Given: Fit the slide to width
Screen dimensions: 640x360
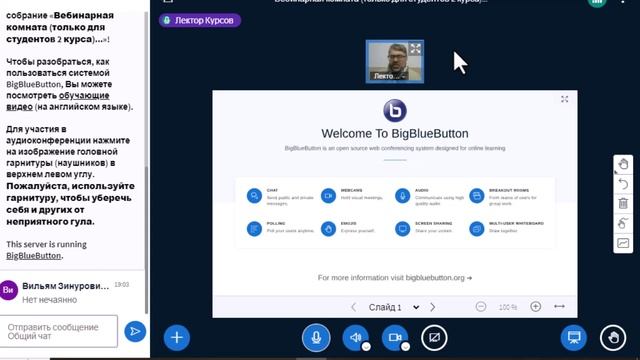Looking at the screenshot, I should click(559, 307).
